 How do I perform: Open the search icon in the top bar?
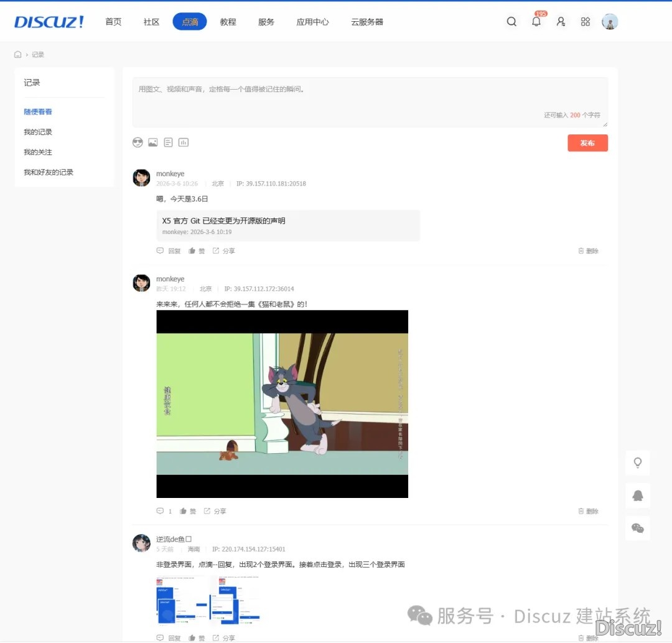tap(511, 21)
